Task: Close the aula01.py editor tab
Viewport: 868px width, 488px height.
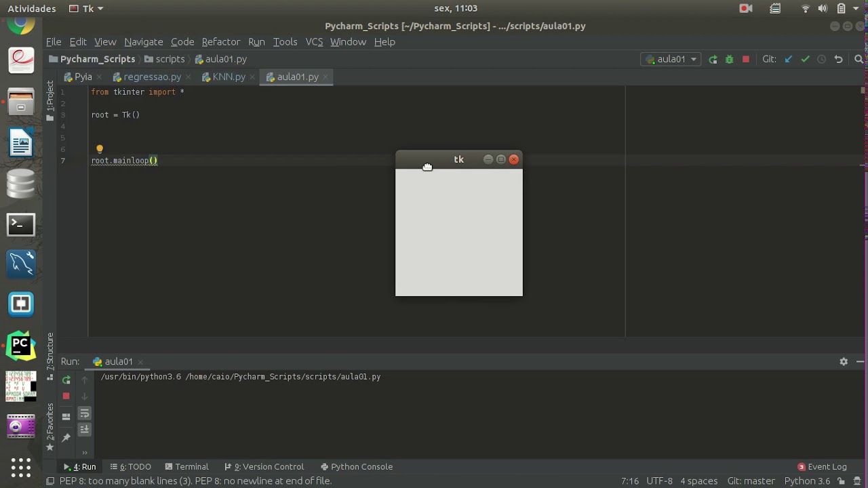Action: coord(325,77)
